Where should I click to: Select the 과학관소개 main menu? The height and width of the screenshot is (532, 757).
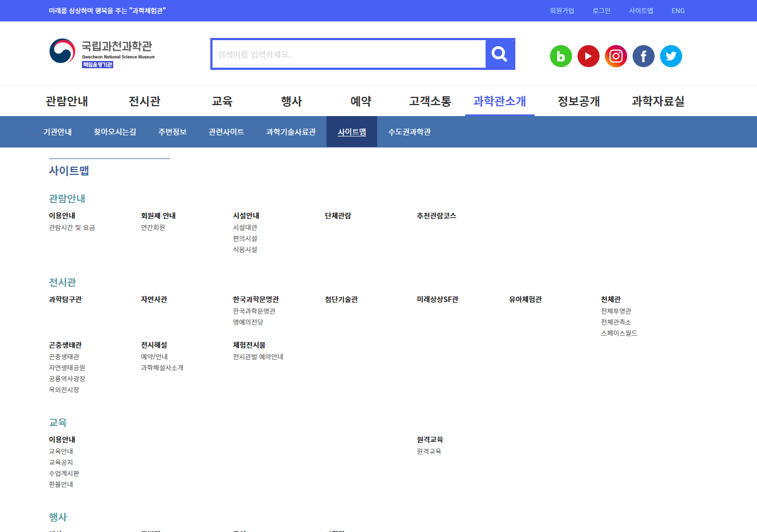(499, 101)
